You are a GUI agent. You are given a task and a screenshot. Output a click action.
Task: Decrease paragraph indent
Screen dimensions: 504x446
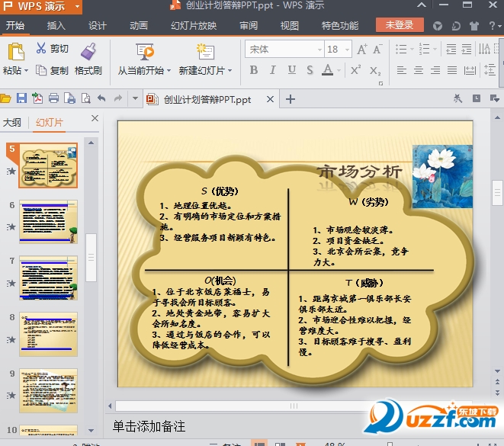451,49
